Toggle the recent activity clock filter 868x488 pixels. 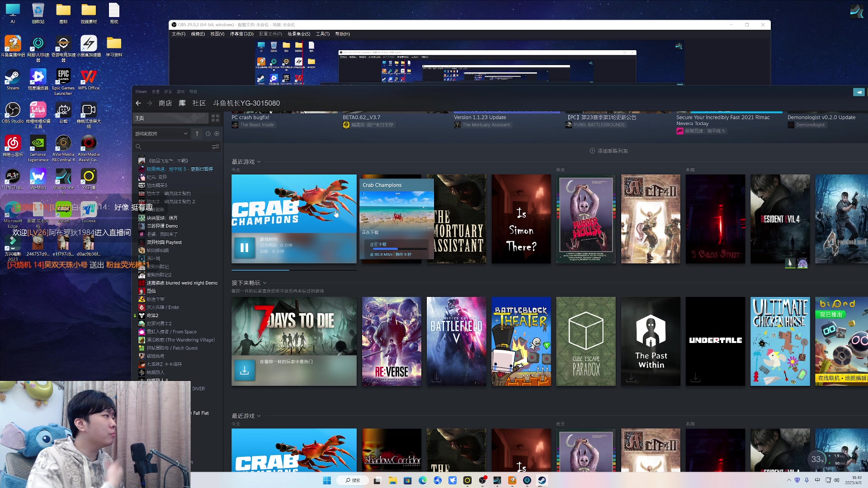point(208,134)
